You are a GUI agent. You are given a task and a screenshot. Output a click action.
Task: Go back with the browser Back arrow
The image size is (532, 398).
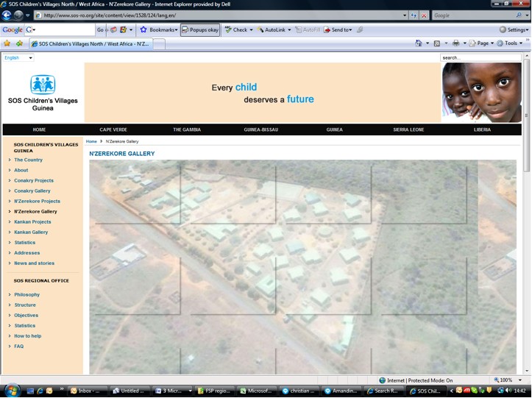click(7, 15)
